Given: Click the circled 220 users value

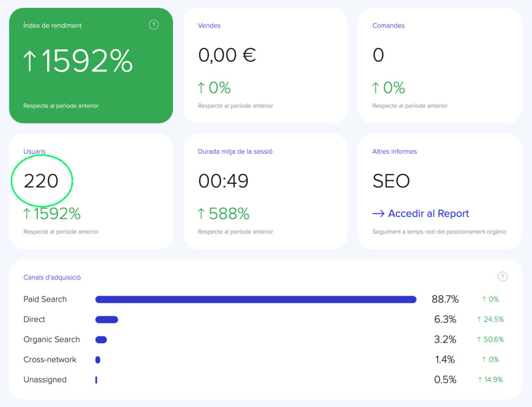Looking at the screenshot, I should (x=41, y=181).
